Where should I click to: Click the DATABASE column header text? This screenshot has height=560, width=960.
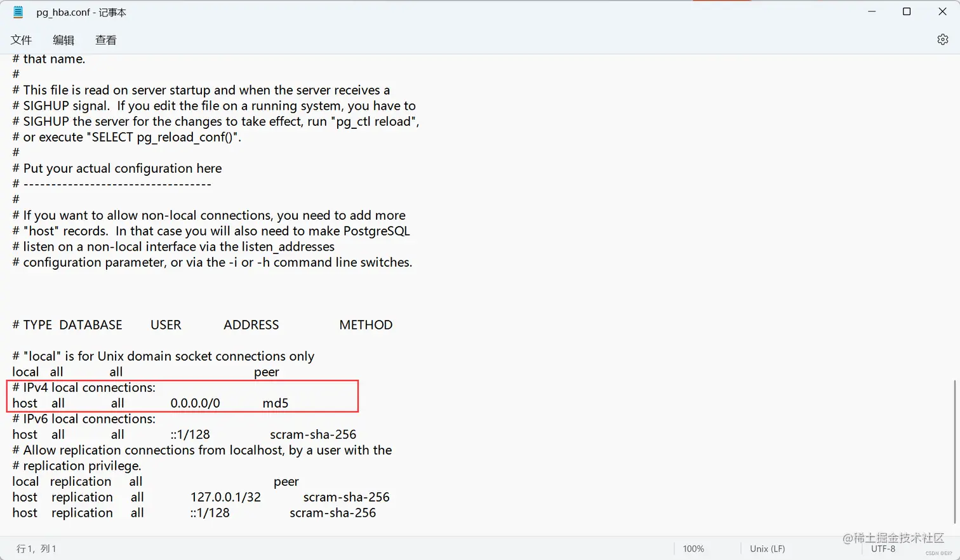(91, 325)
